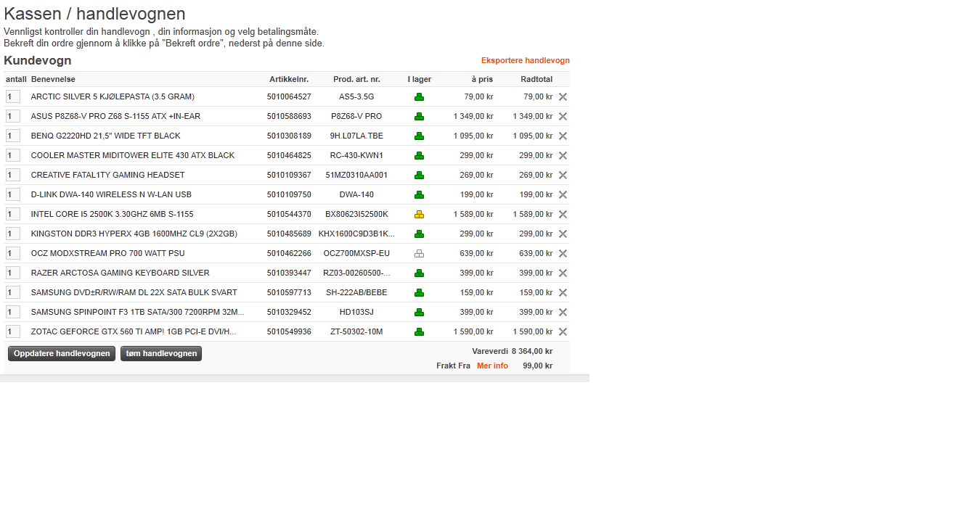Screen dimensions: 980x528
Task: Click product name INTEL CORE I5 2500K
Action: tap(112, 214)
